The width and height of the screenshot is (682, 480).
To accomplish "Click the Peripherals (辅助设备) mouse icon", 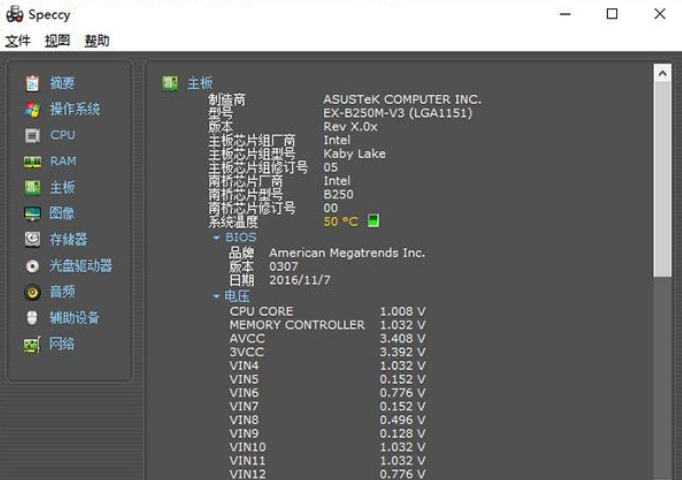I will tap(32, 318).
